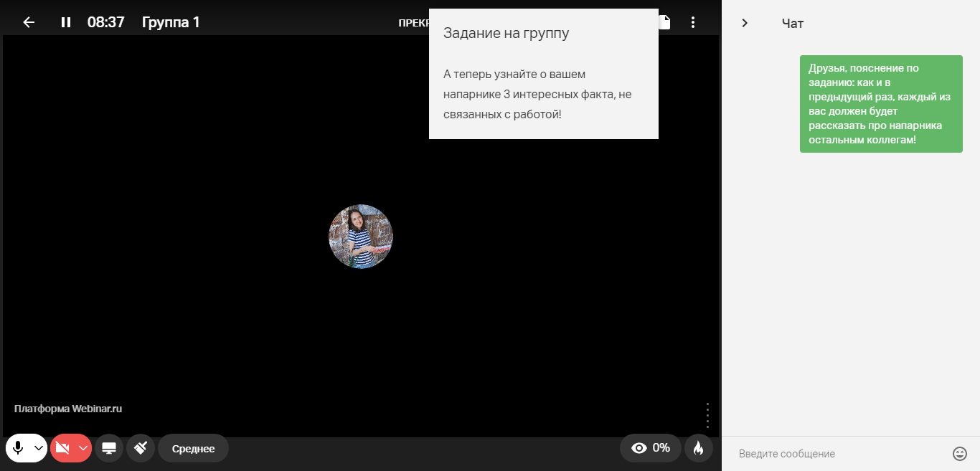Click the flame reaction icon
Viewport: 980px width, 471px height.
click(x=699, y=448)
